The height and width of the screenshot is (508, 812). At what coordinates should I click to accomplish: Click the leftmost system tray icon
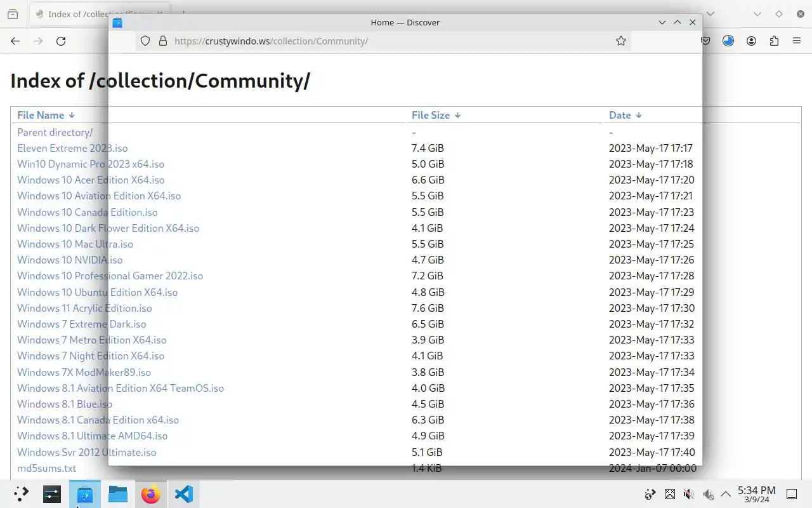click(650, 494)
